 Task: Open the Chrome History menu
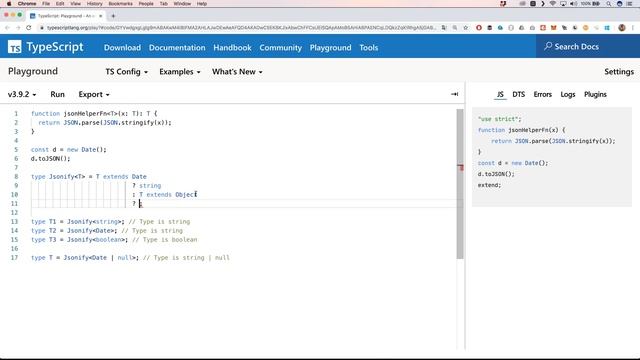pos(94,4)
